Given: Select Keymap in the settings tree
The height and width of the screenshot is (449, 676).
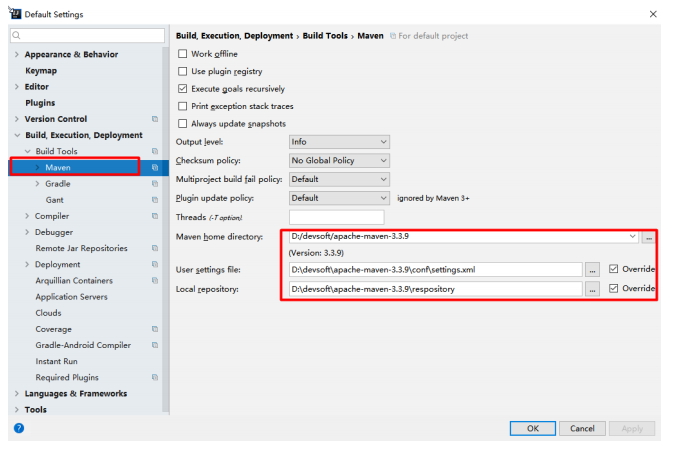Looking at the screenshot, I should [41, 71].
